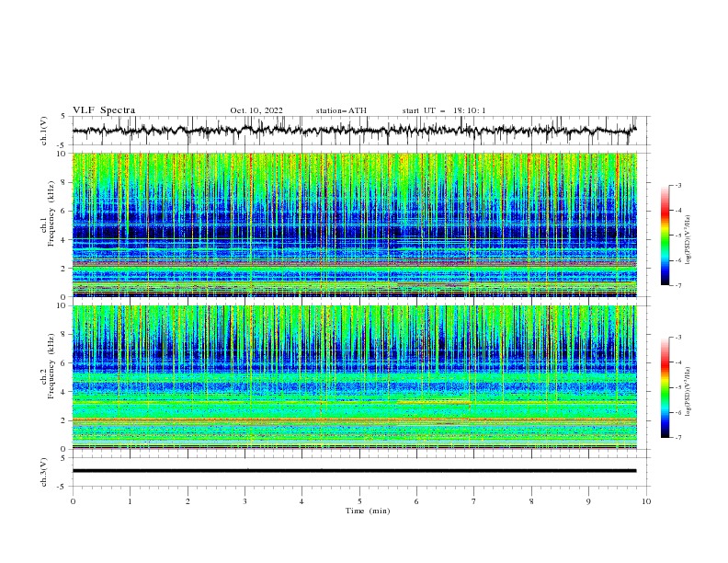
Task: Click inside the ch.2 spectrogram panel
Action: coord(354,377)
